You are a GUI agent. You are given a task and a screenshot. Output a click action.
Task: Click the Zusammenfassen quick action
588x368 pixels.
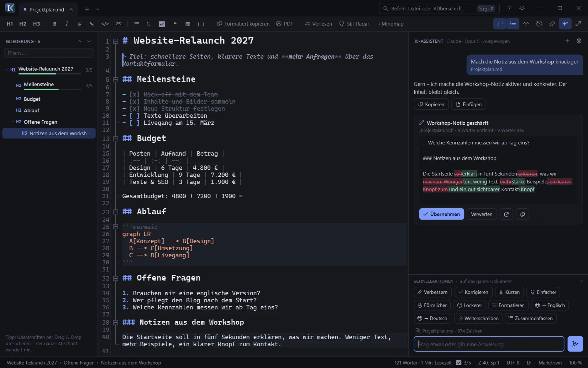click(530, 318)
